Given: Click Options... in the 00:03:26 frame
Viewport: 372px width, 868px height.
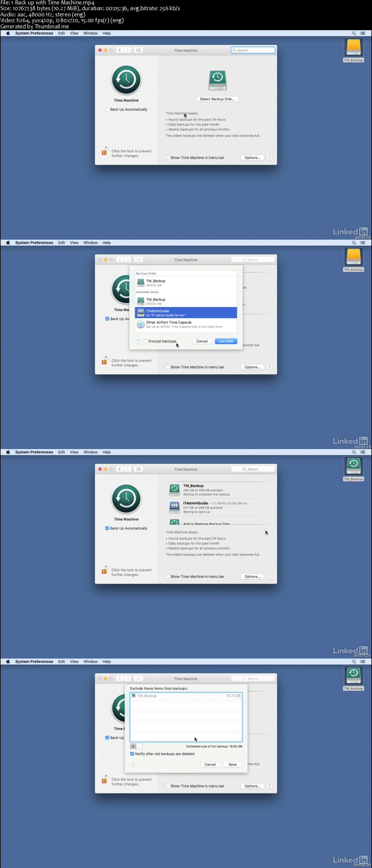Looking at the screenshot, I should pos(252,577).
